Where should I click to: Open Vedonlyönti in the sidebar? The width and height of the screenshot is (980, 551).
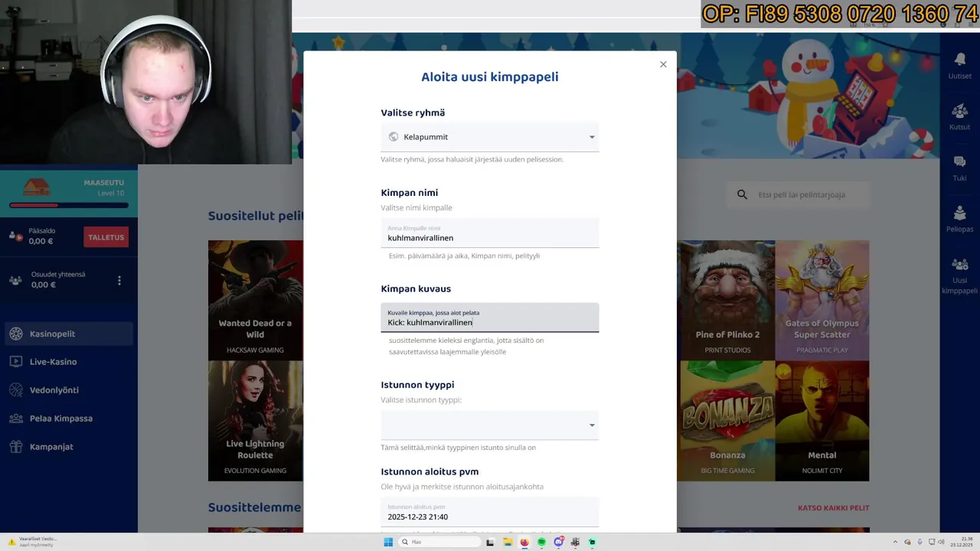pos(69,390)
